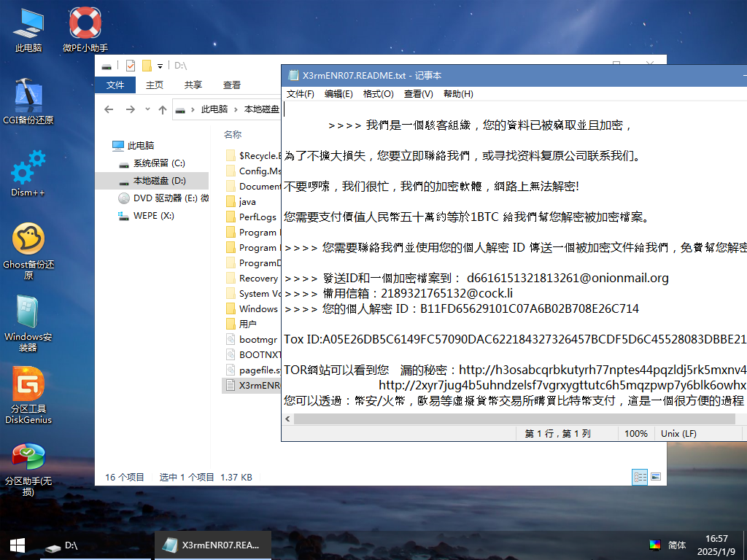Open Notepad 查看(V) menu

coord(418,94)
